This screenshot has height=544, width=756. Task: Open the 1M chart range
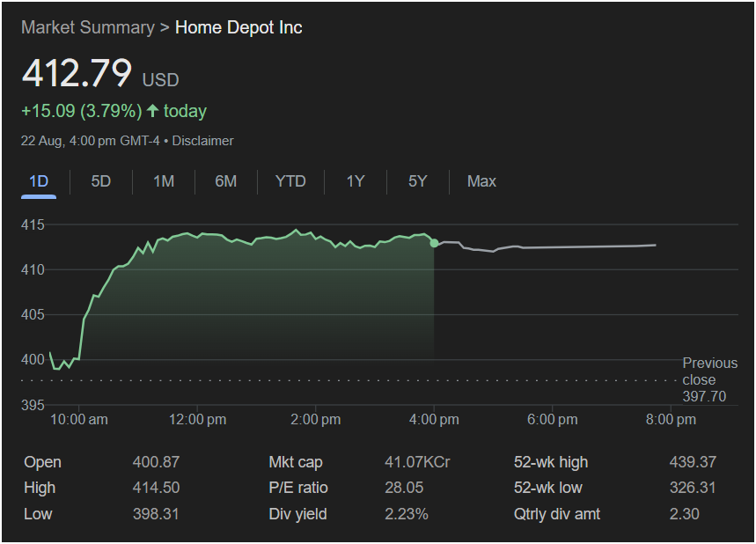tap(164, 181)
